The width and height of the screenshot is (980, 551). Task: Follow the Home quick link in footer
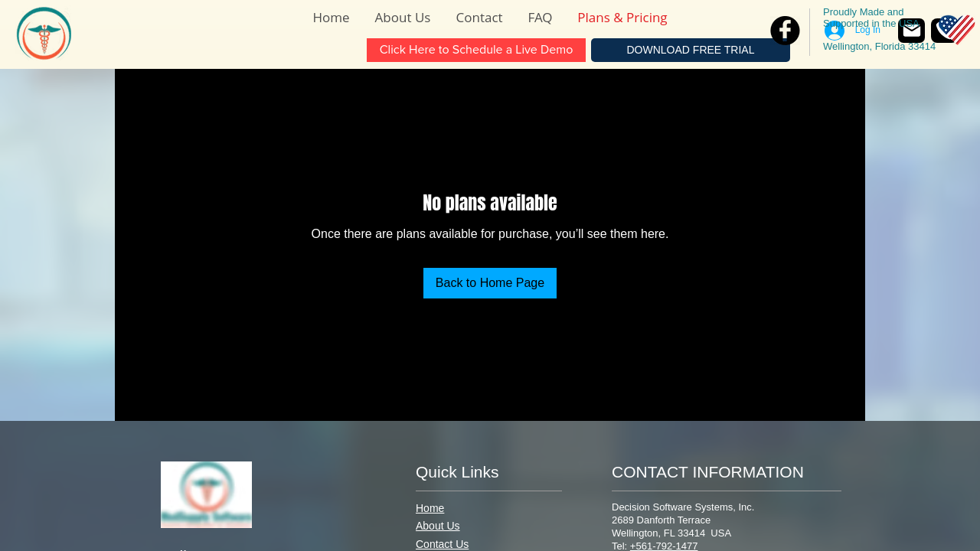[430, 508]
